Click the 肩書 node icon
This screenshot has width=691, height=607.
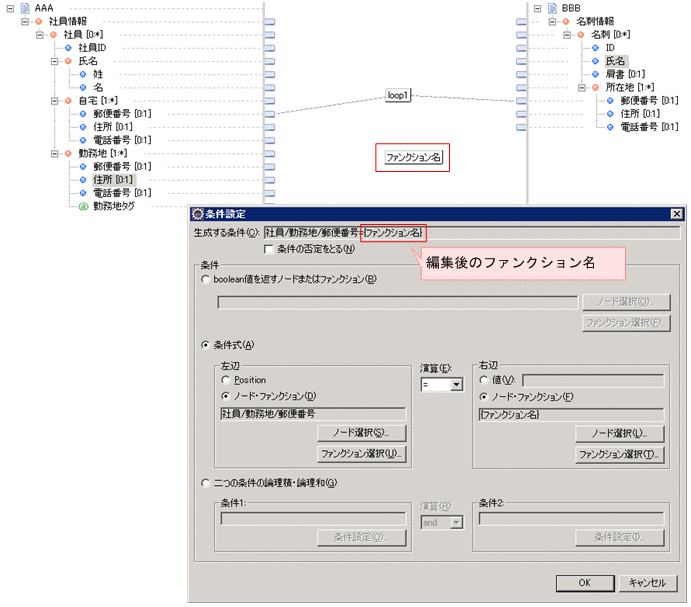click(x=595, y=74)
